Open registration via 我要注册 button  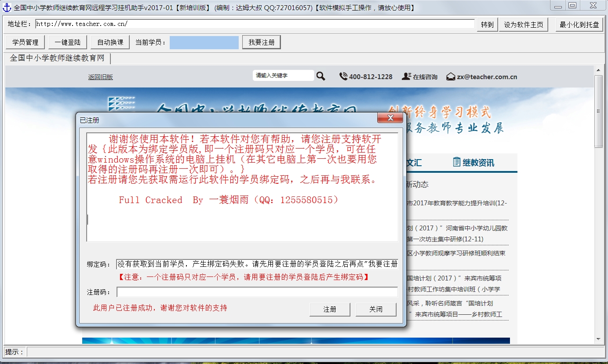(x=261, y=43)
